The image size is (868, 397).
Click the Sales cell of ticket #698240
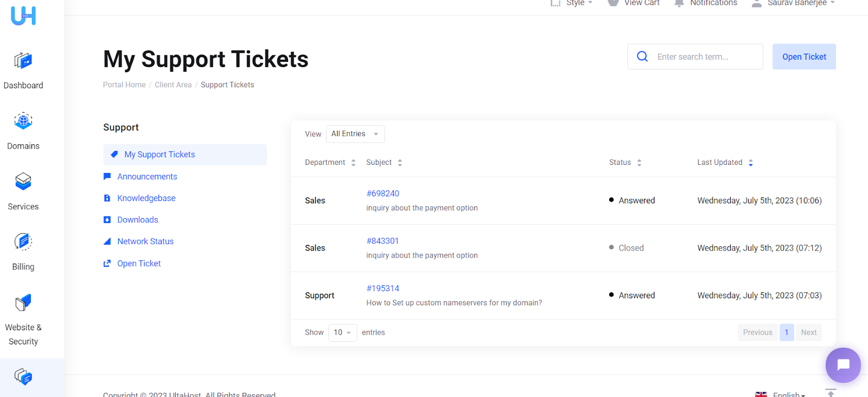click(315, 201)
